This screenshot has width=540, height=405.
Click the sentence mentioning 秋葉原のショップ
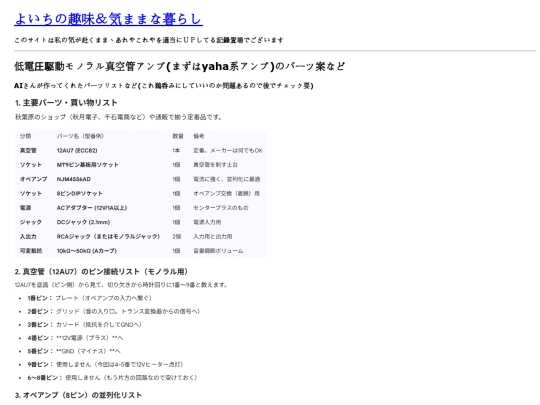pos(118,117)
